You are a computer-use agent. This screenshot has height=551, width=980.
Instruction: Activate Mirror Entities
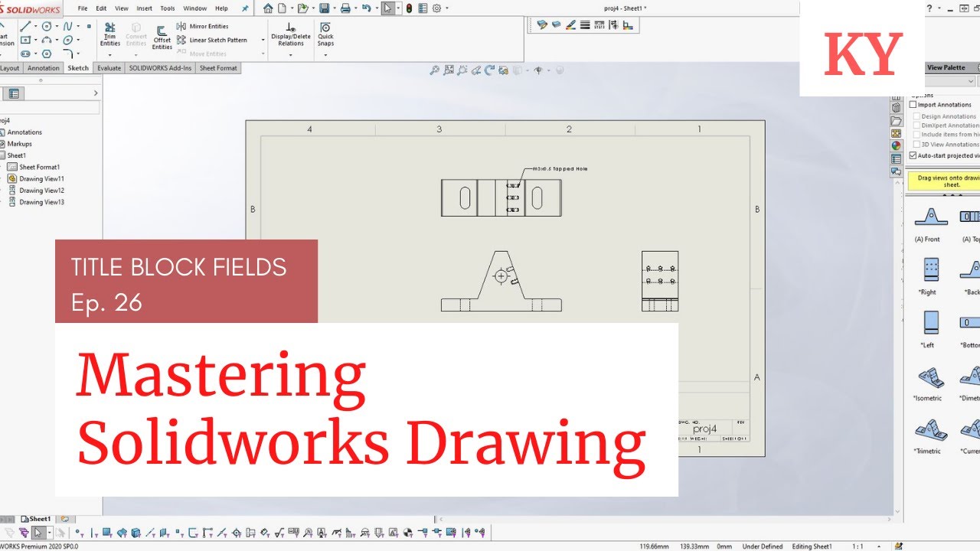(202, 26)
